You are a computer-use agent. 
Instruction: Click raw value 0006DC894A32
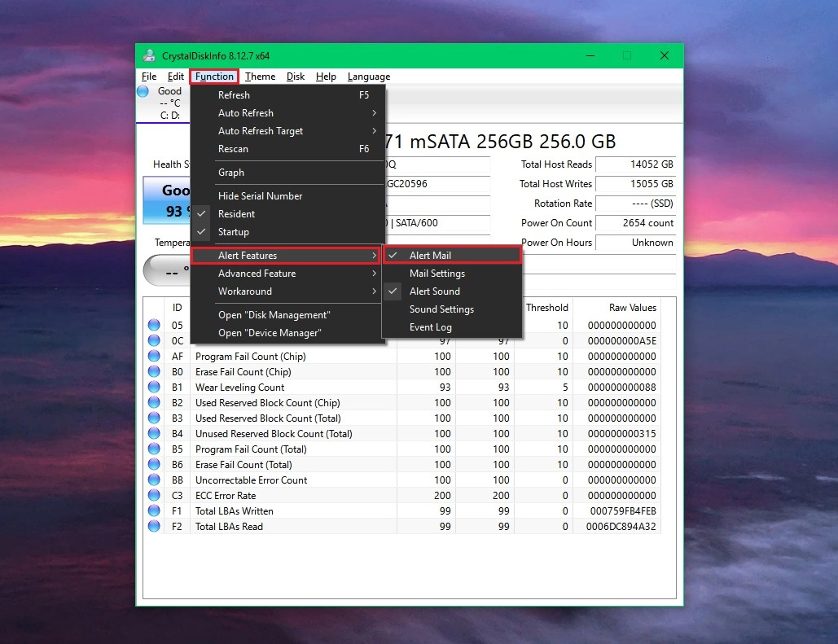[621, 527]
